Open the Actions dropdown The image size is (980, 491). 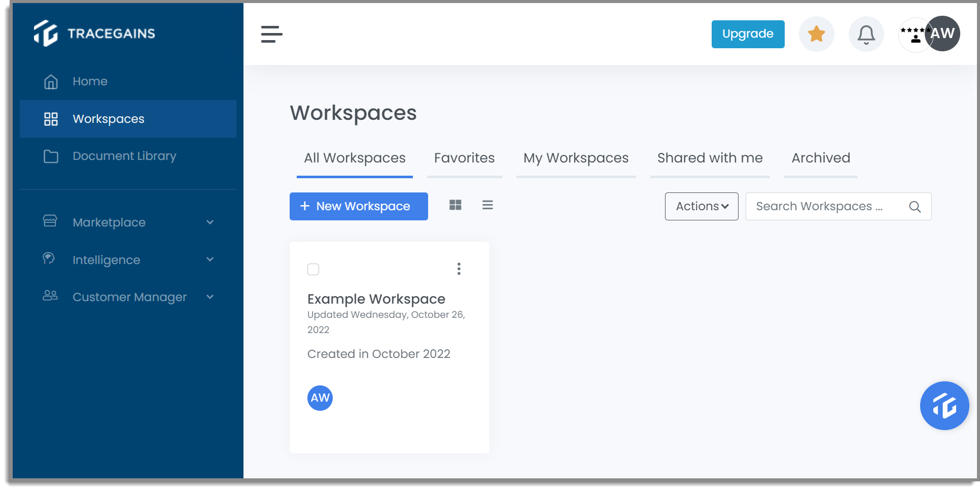[x=701, y=206]
